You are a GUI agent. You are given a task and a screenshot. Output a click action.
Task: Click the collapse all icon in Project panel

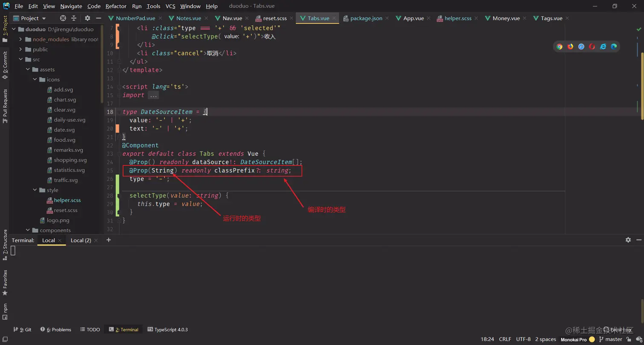[74, 18]
